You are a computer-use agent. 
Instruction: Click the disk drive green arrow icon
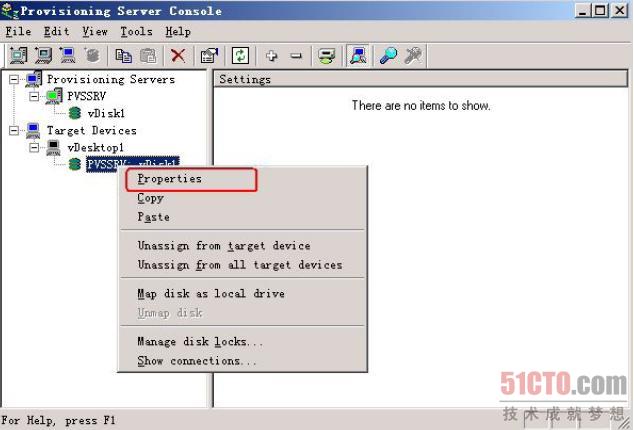[x=326, y=55]
